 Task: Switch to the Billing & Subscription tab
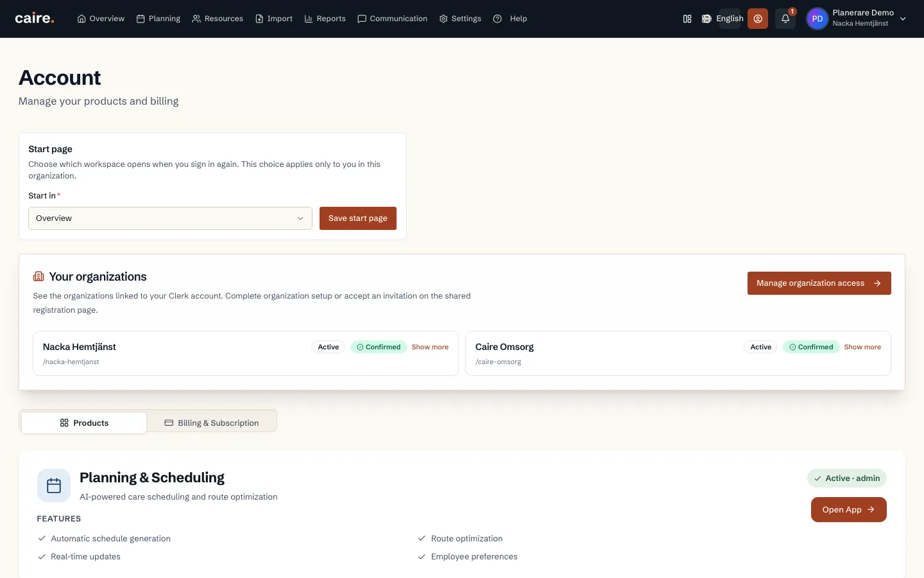point(212,423)
